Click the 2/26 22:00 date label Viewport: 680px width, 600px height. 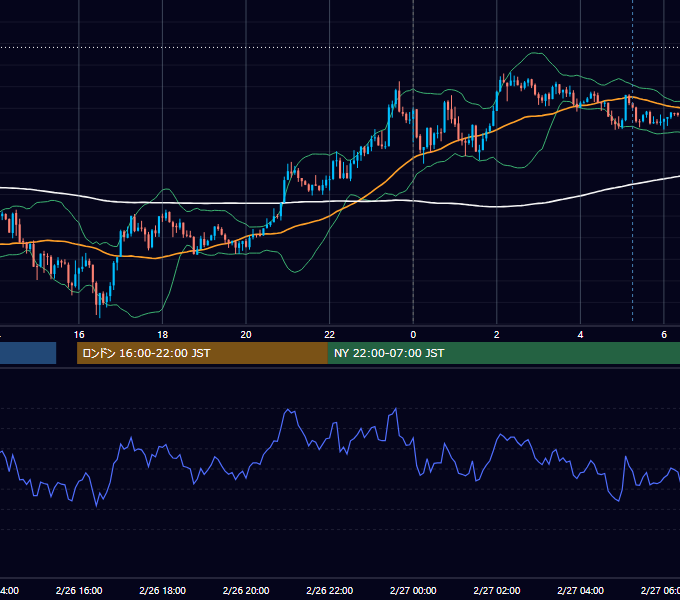point(330,590)
